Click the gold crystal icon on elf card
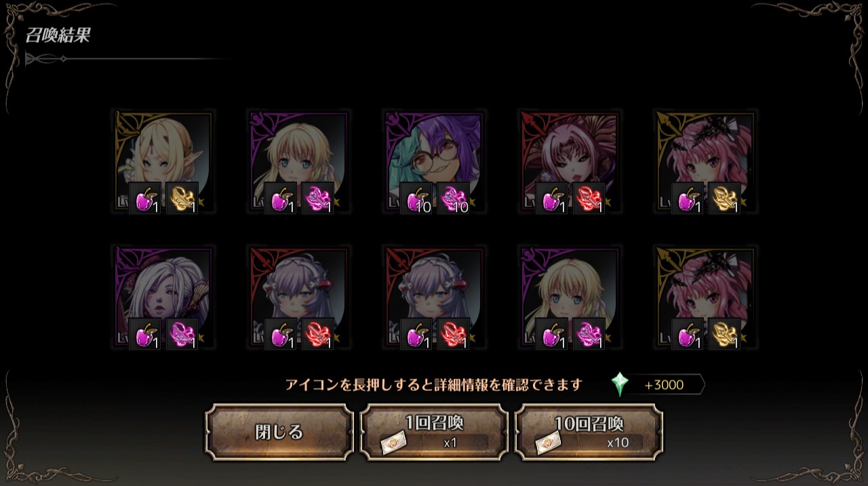 click(182, 199)
